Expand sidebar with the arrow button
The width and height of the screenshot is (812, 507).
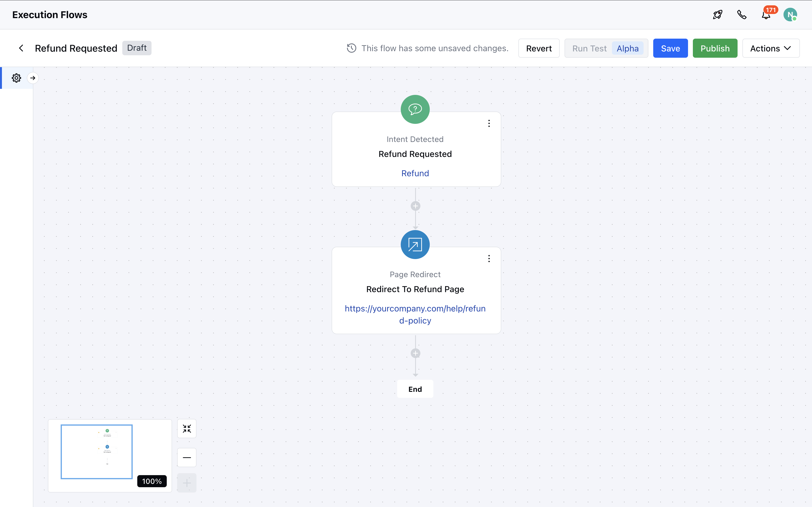(33, 78)
